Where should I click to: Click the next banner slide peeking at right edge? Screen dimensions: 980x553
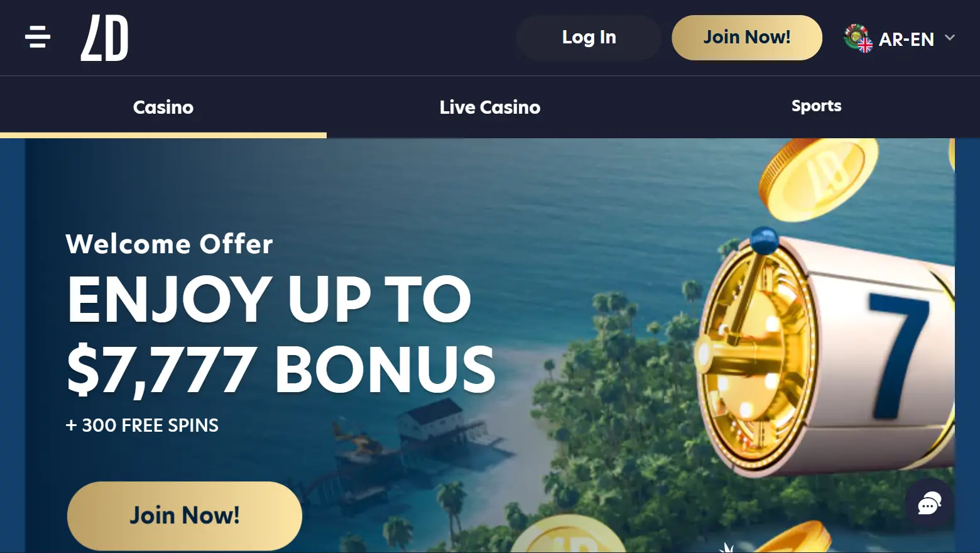pyautogui.click(x=967, y=346)
